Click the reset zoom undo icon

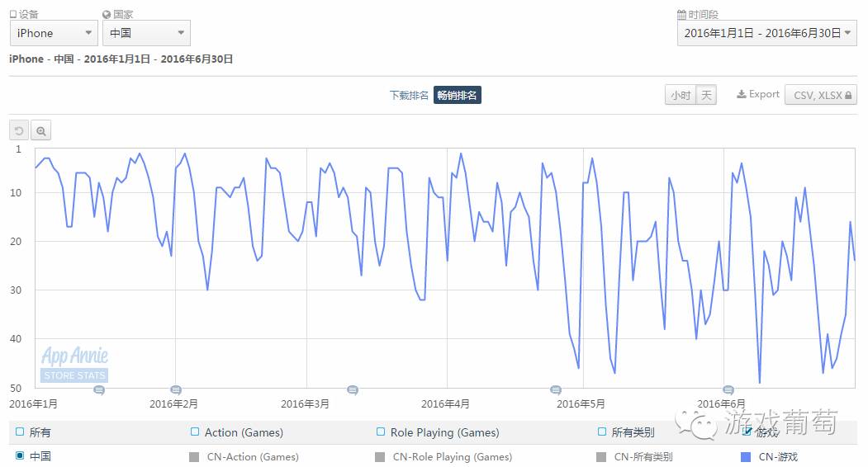19,130
